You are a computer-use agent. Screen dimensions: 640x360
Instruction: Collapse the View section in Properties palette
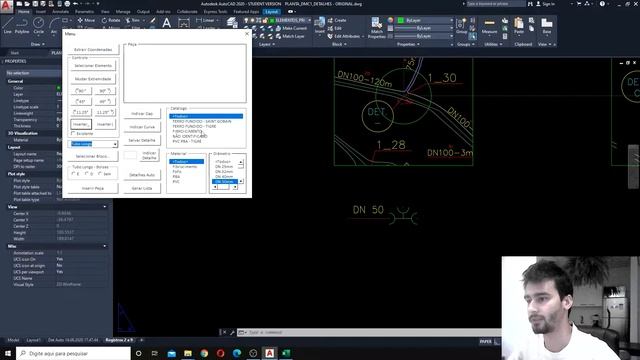click(105, 207)
